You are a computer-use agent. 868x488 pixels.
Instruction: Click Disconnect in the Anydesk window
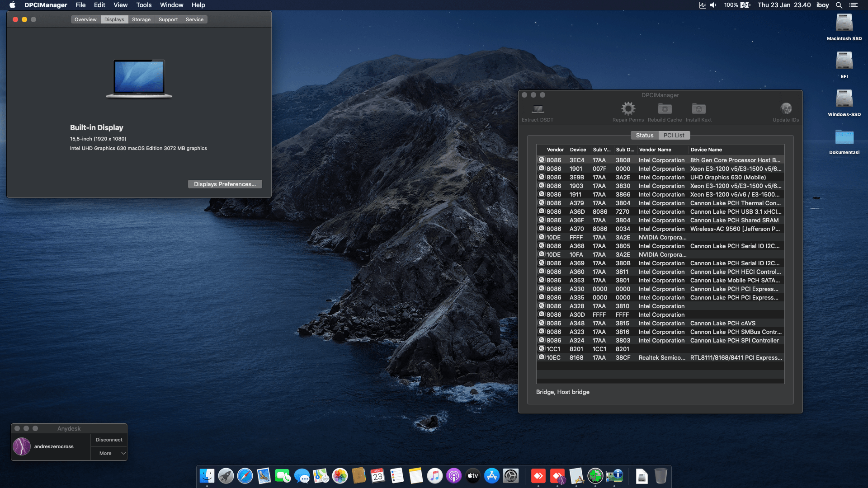click(109, 440)
